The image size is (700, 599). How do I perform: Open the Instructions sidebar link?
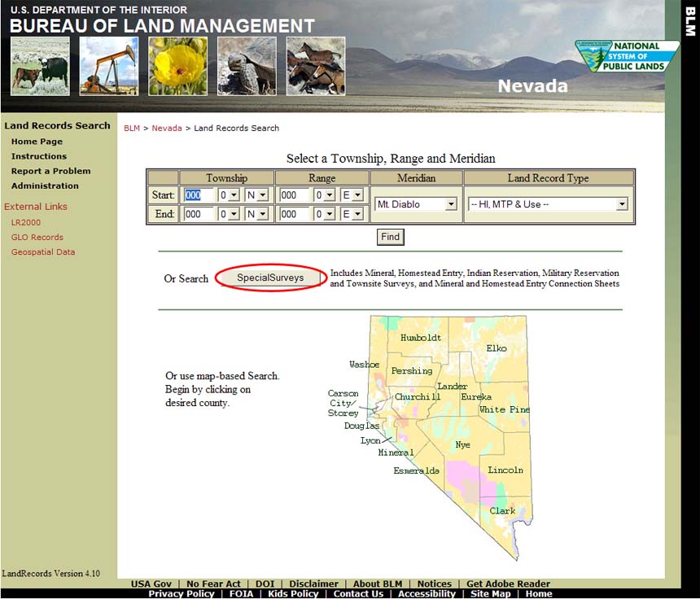pos(39,156)
